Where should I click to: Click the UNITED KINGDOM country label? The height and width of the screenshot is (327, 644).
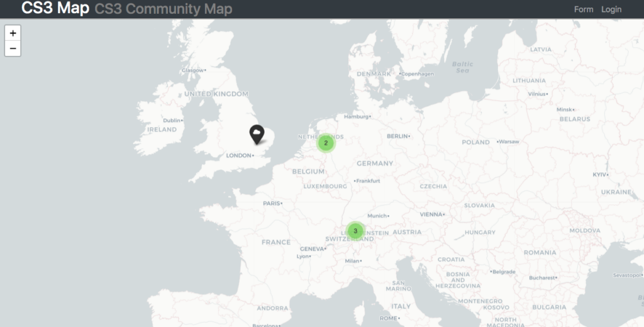click(x=216, y=94)
